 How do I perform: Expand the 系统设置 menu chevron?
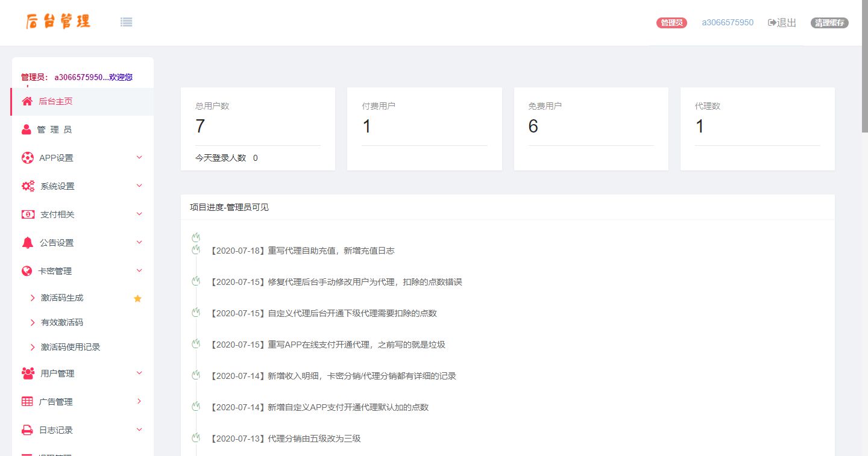[x=139, y=186]
